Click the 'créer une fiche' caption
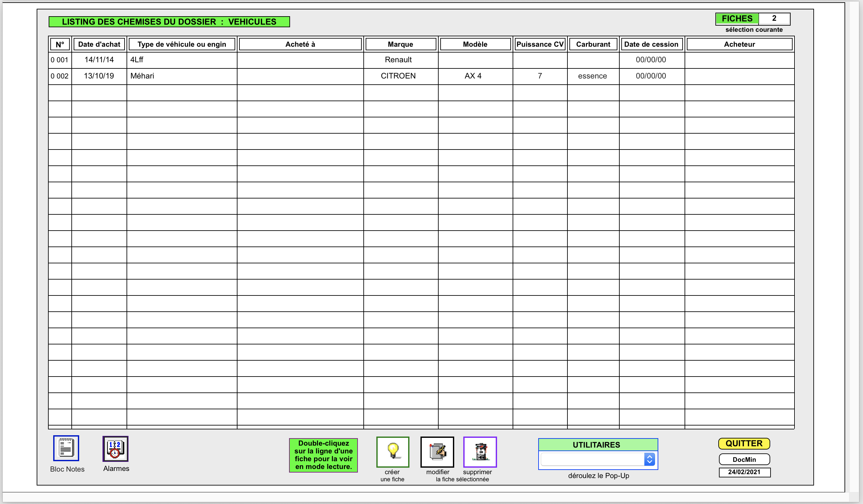This screenshot has width=863, height=504. 393,475
